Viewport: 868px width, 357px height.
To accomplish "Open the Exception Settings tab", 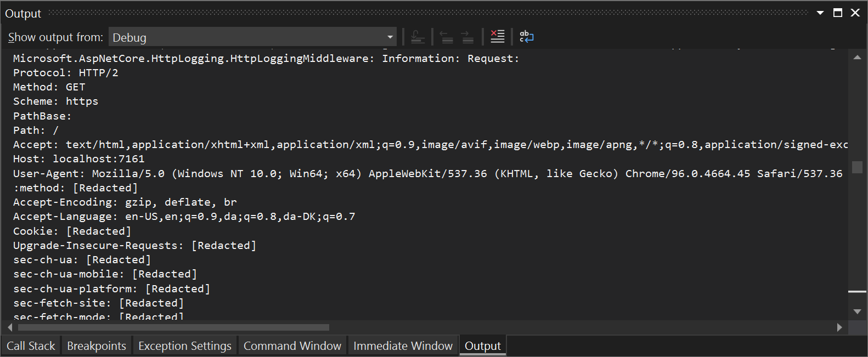I will pos(185,346).
